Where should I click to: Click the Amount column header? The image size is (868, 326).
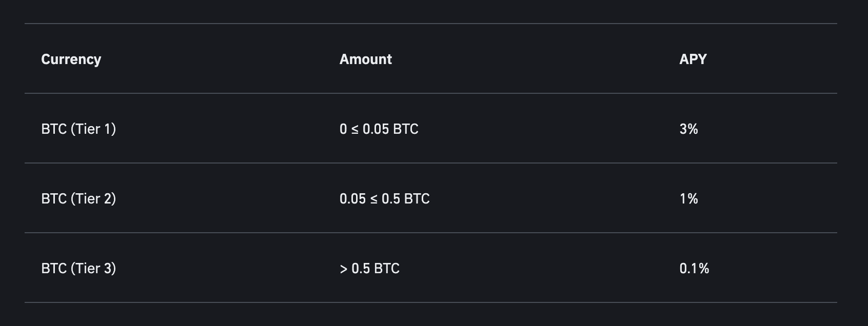click(x=365, y=59)
